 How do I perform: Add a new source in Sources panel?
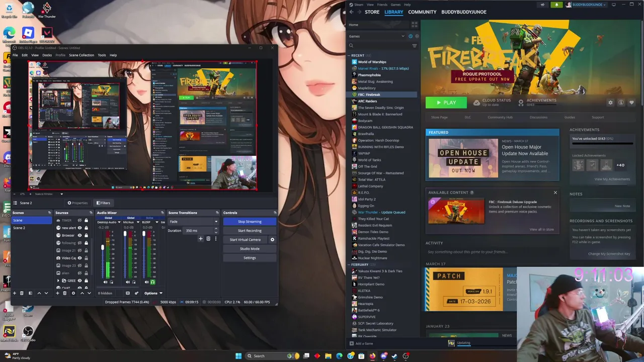(x=57, y=293)
